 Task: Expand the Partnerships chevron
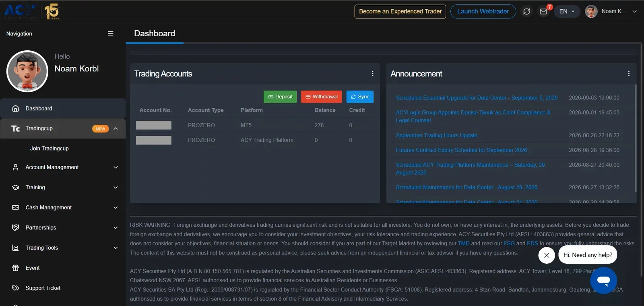[x=116, y=227]
